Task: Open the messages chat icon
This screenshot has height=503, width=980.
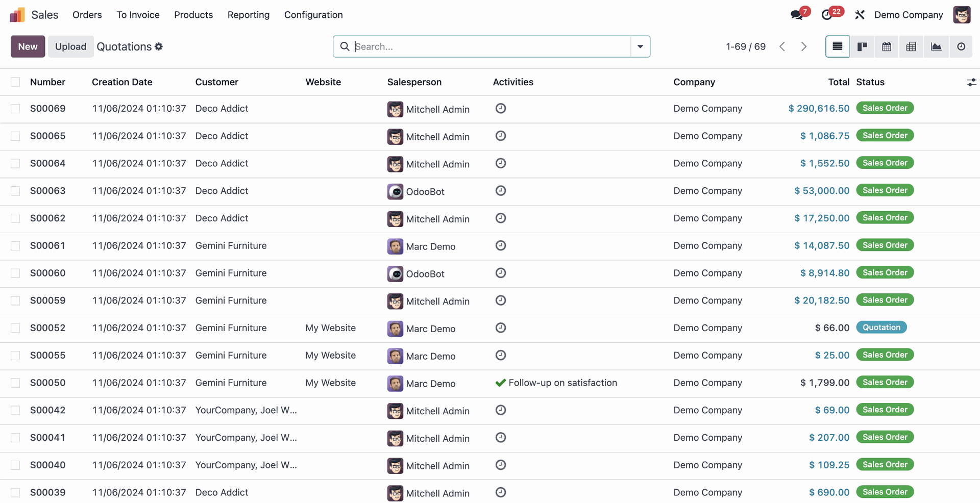Action: point(796,15)
